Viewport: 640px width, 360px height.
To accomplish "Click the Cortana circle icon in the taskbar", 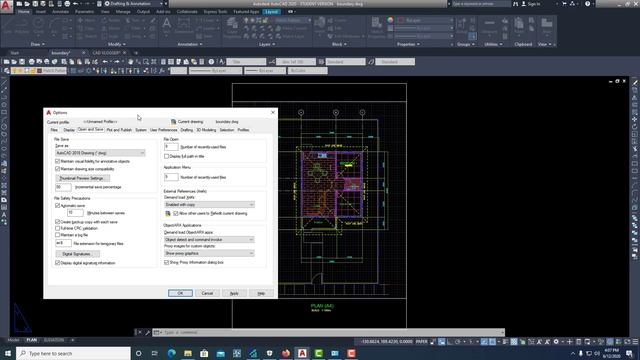I will [x=138, y=353].
